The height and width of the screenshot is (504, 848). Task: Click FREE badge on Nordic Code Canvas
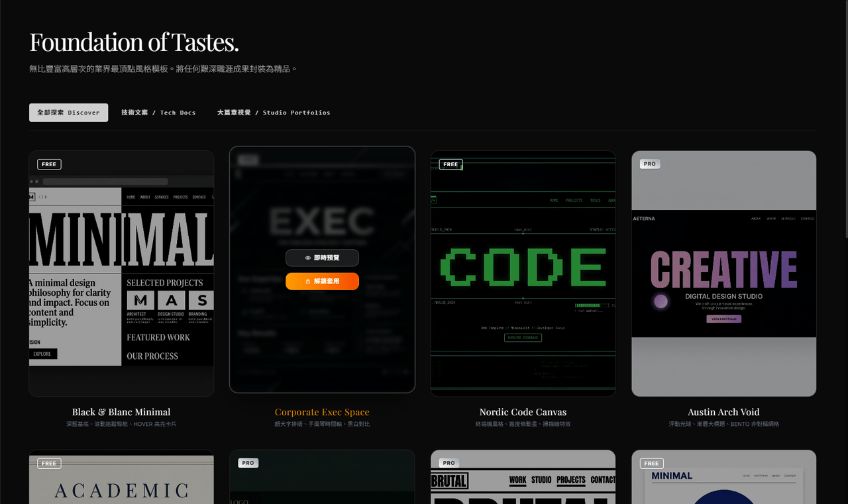[450, 164]
